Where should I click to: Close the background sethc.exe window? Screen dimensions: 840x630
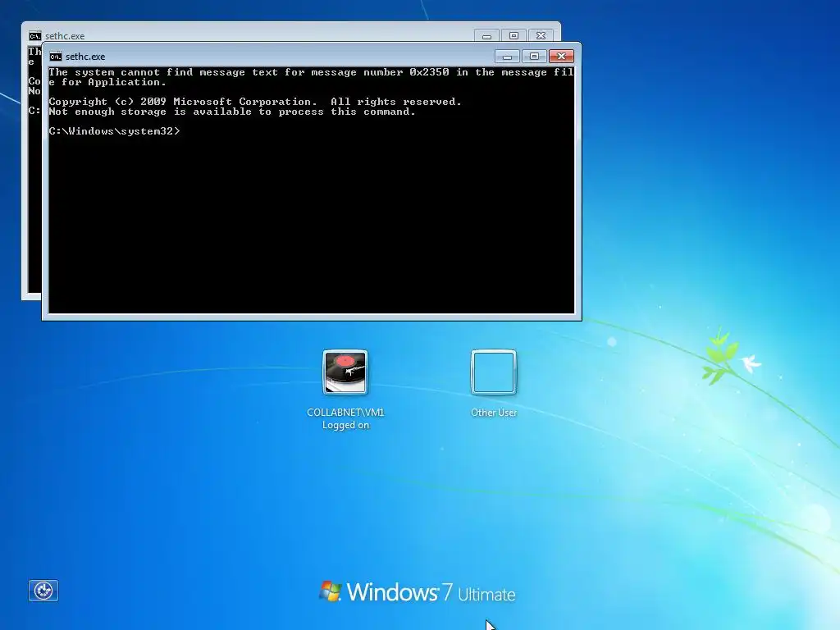tap(541, 35)
